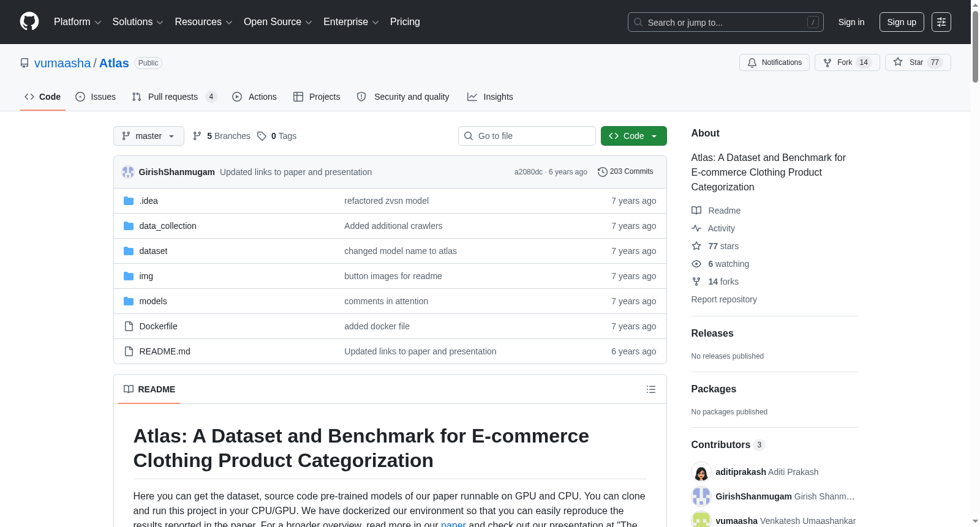Click the tag icon next to 0 Tags
The image size is (980, 527).
pos(262,136)
